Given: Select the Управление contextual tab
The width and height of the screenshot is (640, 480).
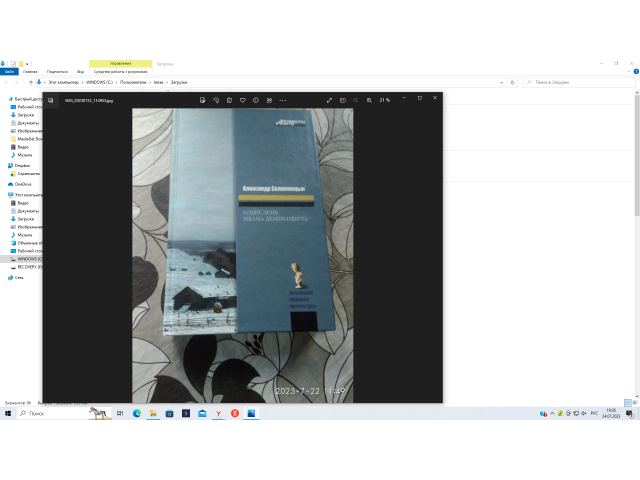Looking at the screenshot, I should tap(121, 64).
